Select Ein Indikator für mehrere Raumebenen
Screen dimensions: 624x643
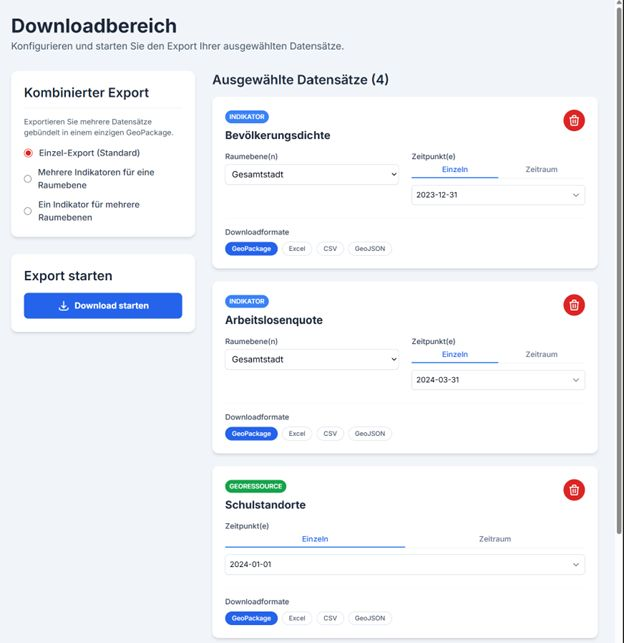click(28, 211)
